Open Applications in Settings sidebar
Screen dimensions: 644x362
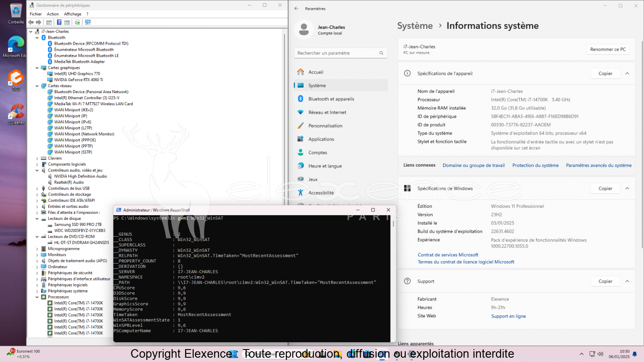(341, 139)
